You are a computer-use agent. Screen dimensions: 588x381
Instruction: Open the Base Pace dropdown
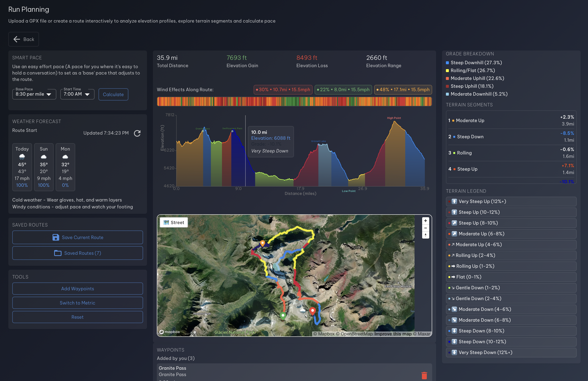click(x=34, y=94)
